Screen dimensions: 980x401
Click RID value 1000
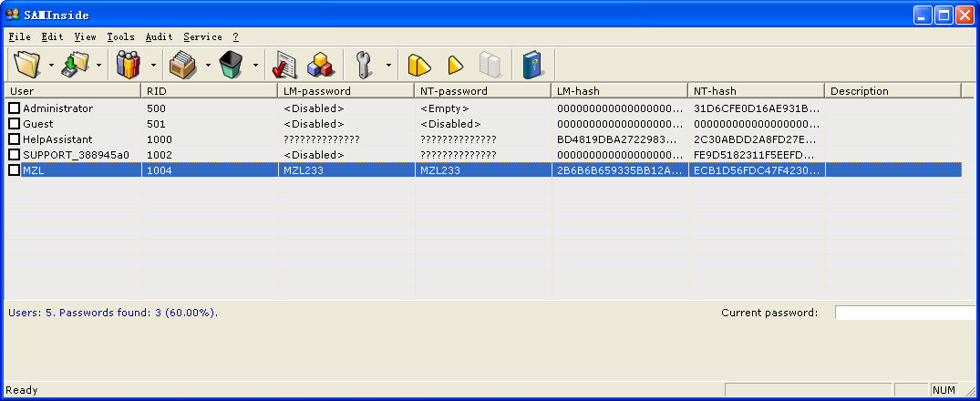(160, 139)
